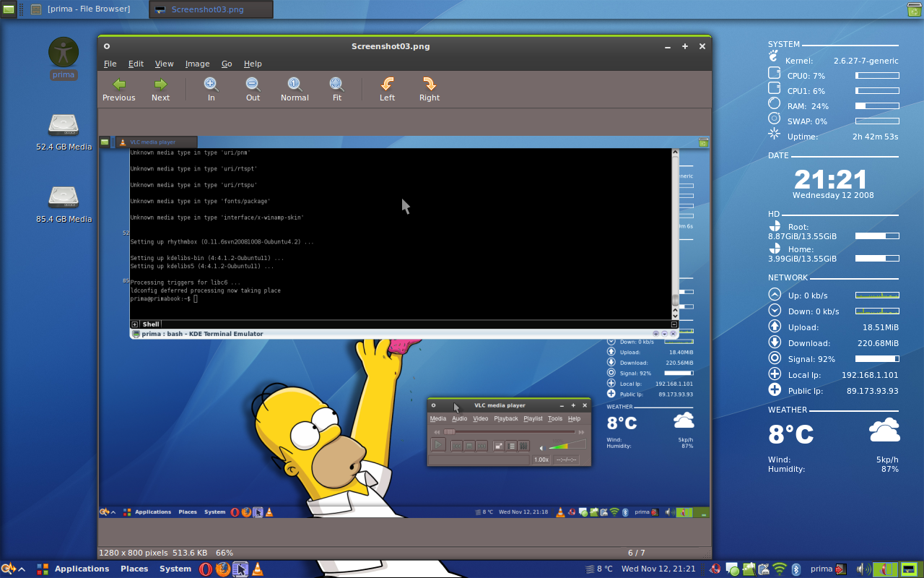924x578 pixels.
Task: Zoom In on the image
Action: 211,90
